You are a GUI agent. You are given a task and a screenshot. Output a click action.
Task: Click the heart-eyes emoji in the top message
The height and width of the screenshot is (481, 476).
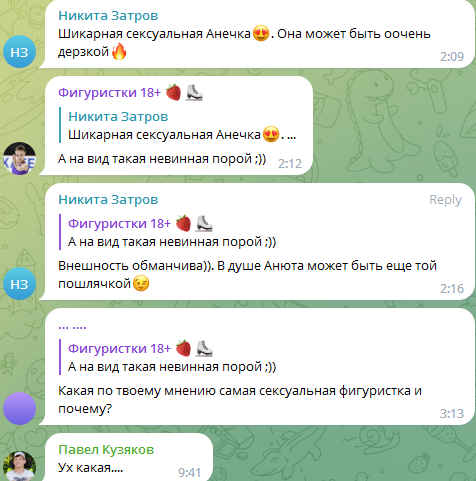coord(261,34)
